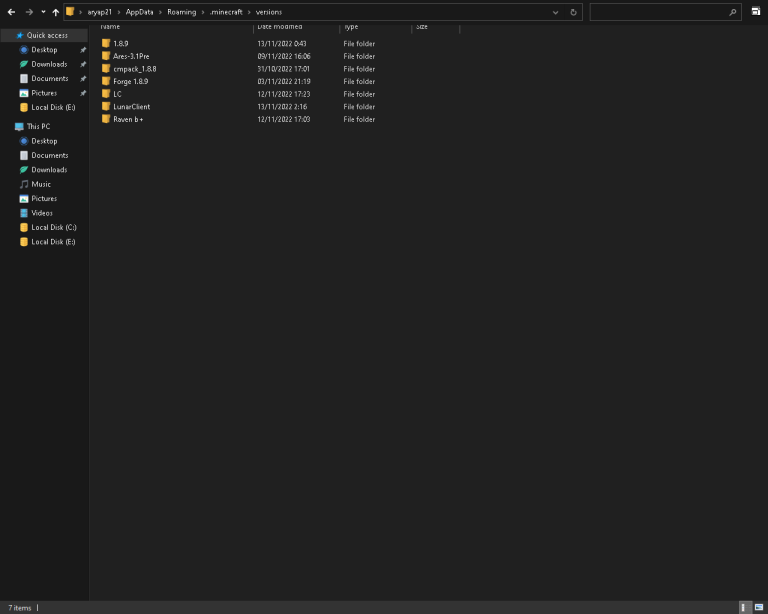
Task: Click date 13/11/2022 0:43
Action: pyautogui.click(x=282, y=44)
